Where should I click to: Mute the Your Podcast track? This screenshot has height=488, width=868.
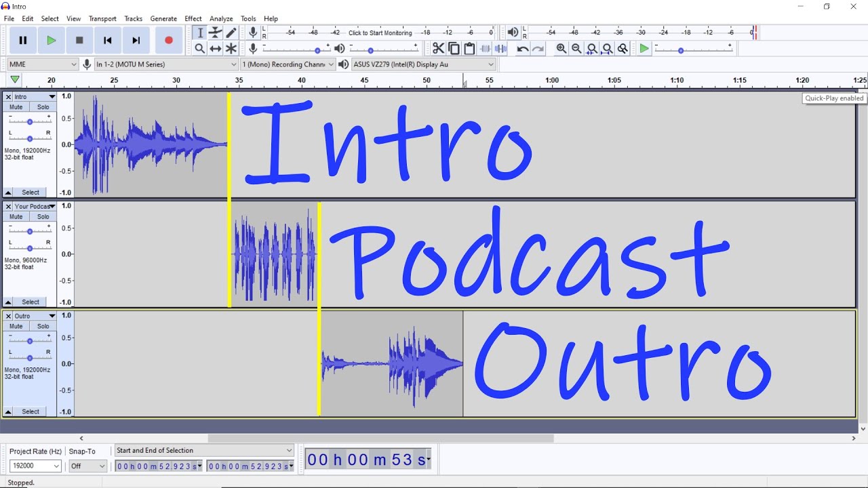click(16, 217)
